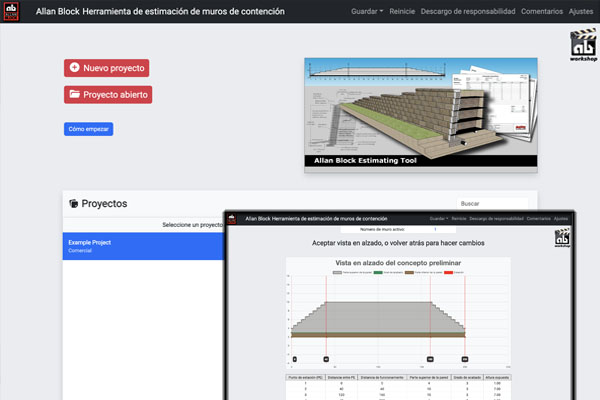Image resolution: width=600 pixels, height=400 pixels.
Task: Select the first station marker at chart's left edge
Action: coord(295,359)
